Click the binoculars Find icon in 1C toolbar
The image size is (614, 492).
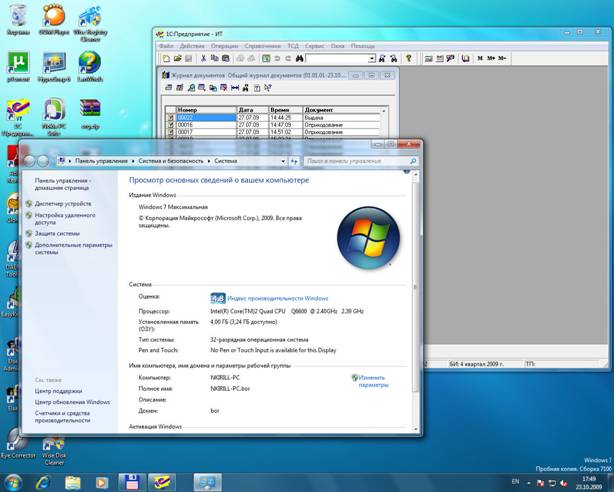click(x=300, y=58)
